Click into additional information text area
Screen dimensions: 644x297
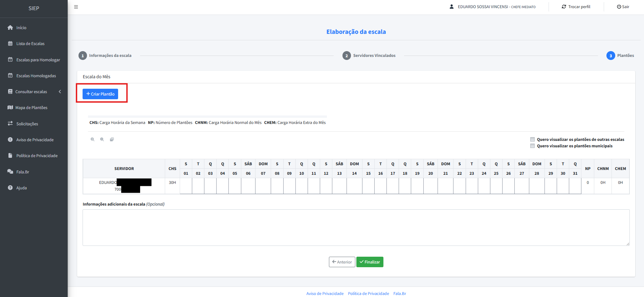[x=356, y=227]
